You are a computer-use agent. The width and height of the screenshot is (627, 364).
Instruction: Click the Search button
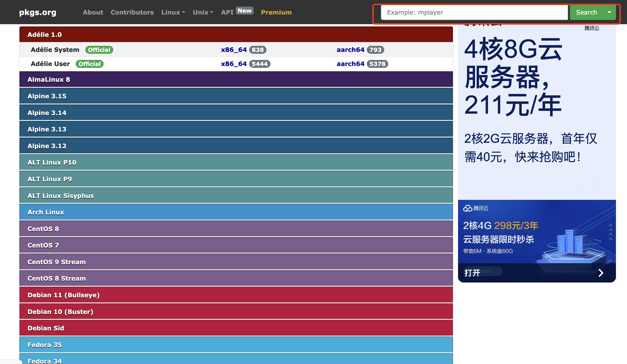pyautogui.click(x=586, y=12)
